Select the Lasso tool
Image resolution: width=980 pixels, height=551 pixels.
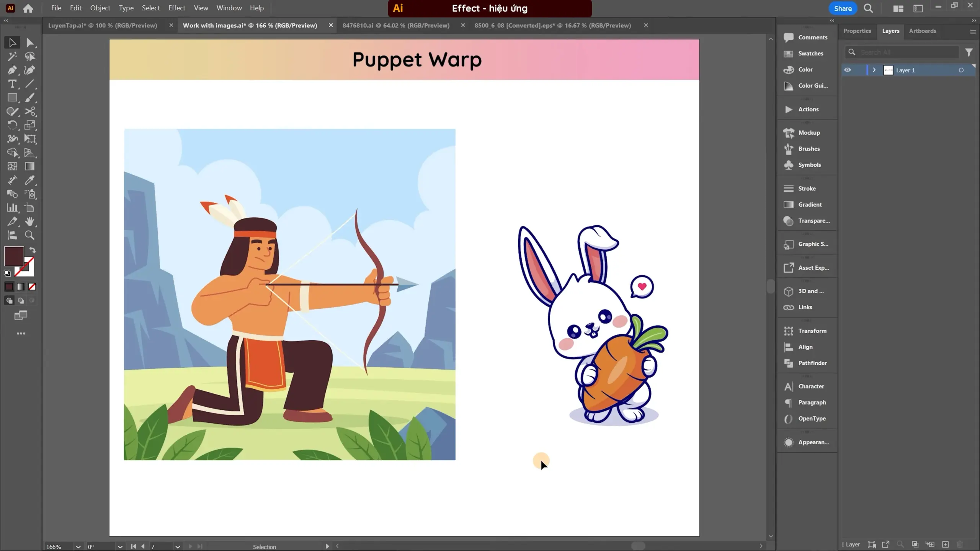coord(30,57)
